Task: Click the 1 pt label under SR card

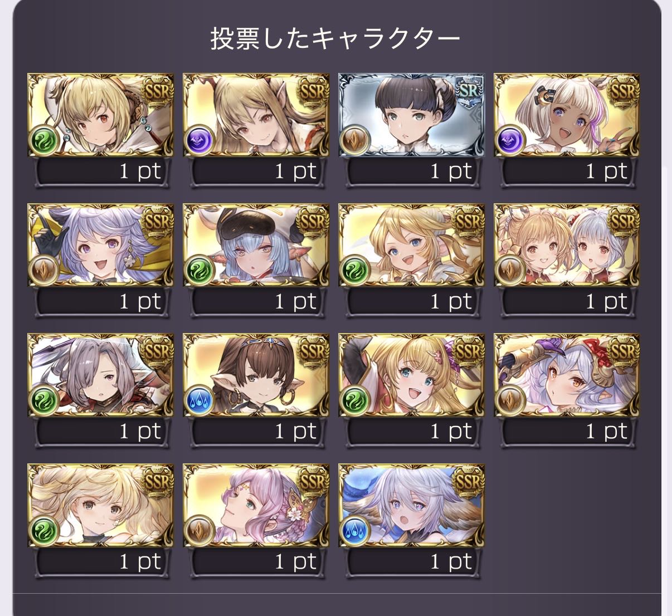Action: coord(451,171)
